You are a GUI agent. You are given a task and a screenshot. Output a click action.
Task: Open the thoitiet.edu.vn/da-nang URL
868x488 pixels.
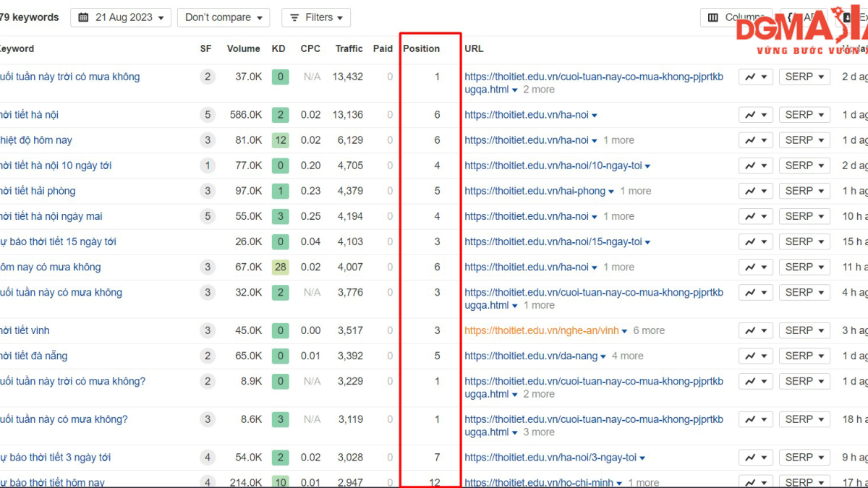531,356
